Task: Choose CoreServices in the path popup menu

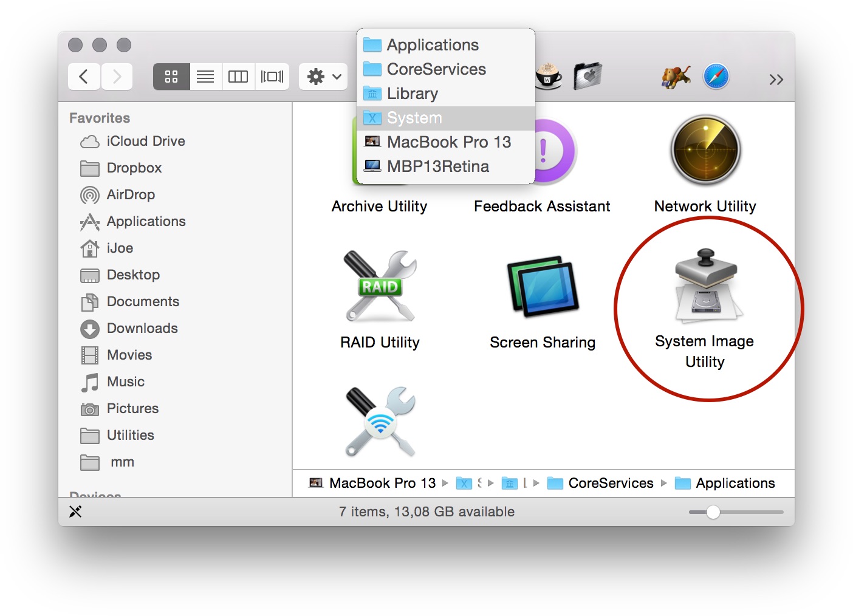Action: 446,69
